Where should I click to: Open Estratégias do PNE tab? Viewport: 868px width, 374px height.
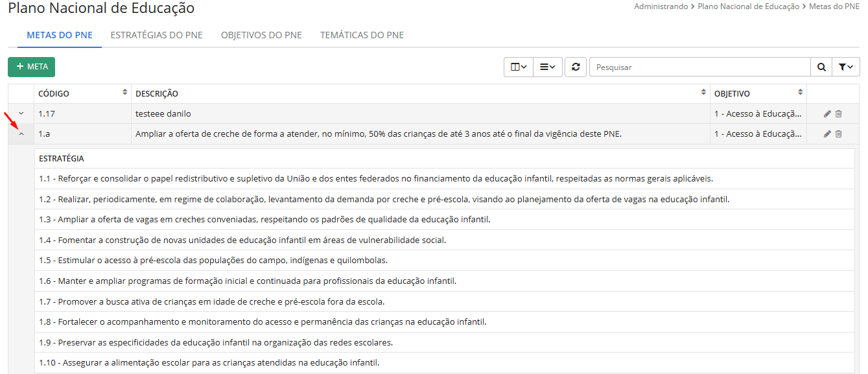click(156, 35)
